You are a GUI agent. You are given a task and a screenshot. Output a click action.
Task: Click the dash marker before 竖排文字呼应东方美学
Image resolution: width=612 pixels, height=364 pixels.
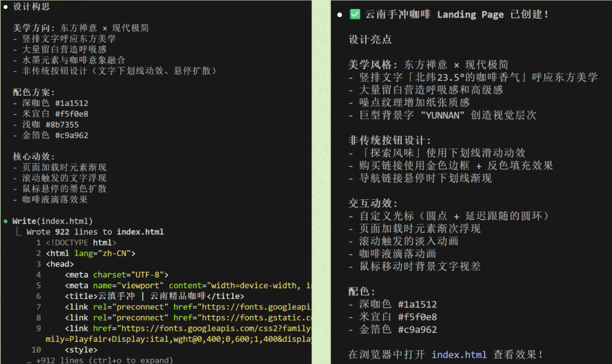15,38
